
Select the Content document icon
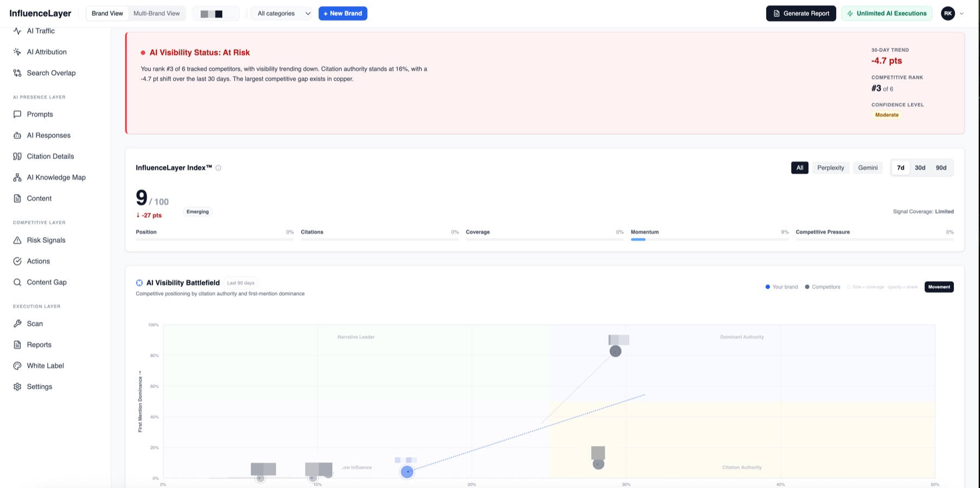[17, 198]
